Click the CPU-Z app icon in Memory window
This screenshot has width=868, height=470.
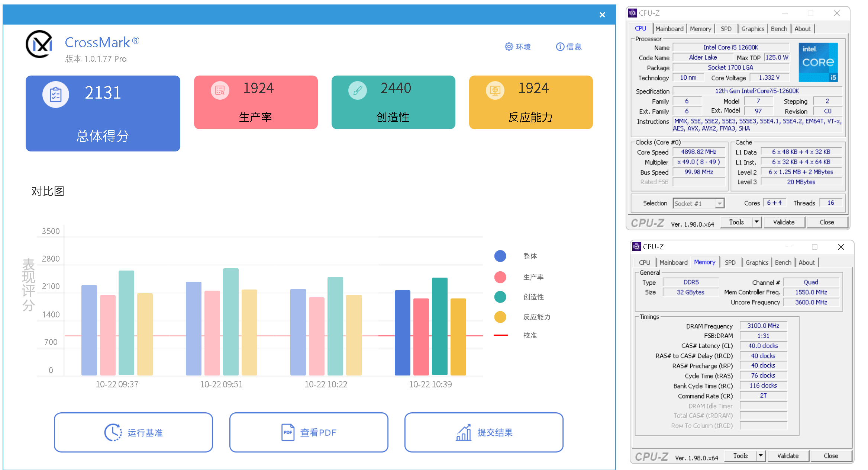pyautogui.click(x=637, y=247)
